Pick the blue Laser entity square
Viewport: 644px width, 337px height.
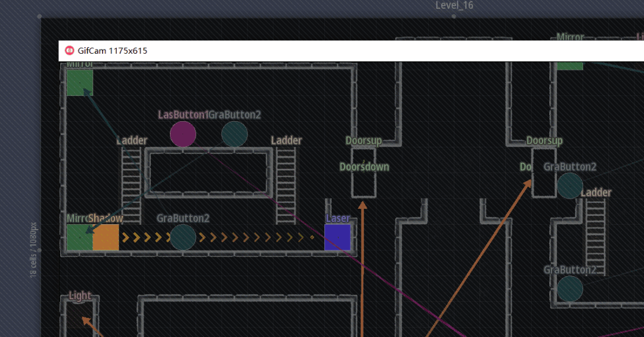click(337, 237)
